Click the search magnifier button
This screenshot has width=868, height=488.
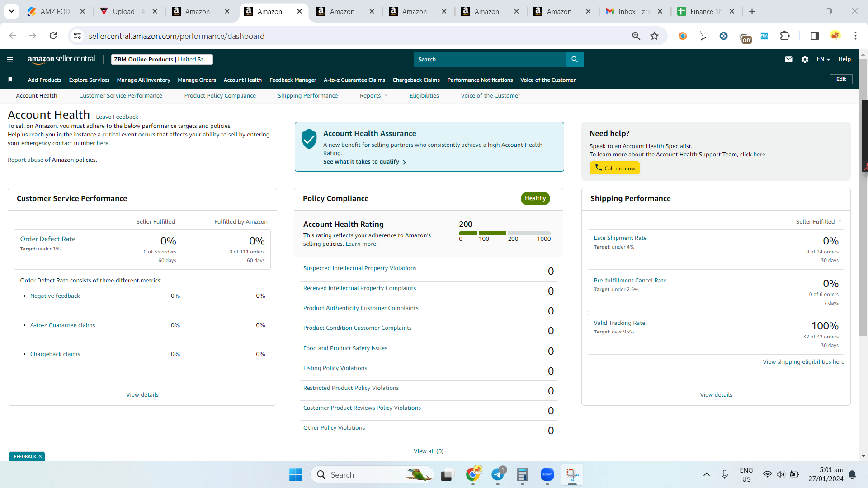(x=575, y=59)
